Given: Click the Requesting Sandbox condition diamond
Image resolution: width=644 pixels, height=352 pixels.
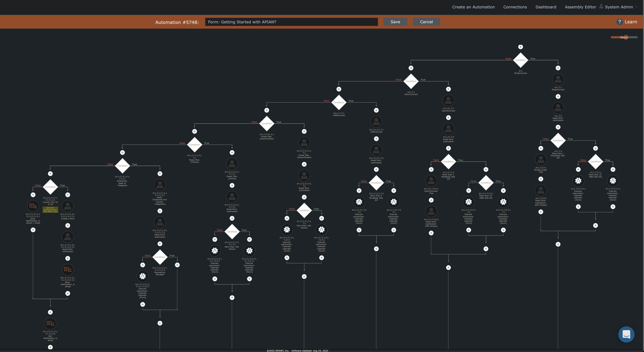Looking at the screenshot, I should 160,257.
